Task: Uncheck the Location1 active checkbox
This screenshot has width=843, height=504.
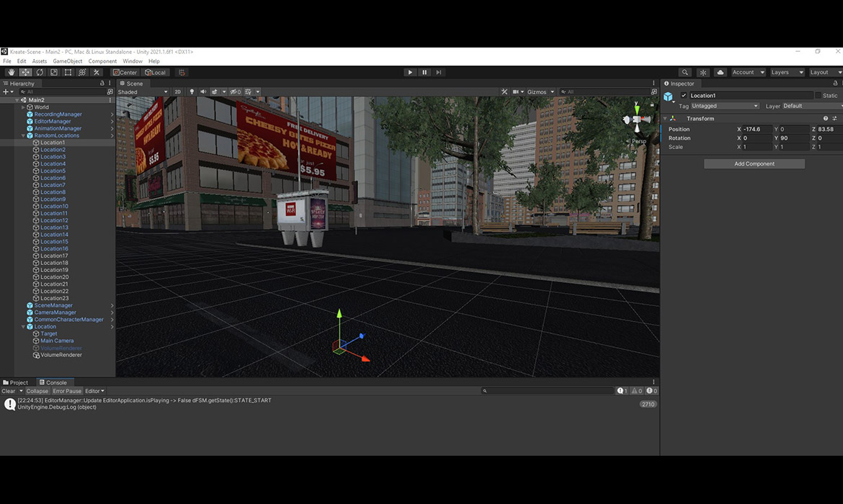Action: point(684,96)
